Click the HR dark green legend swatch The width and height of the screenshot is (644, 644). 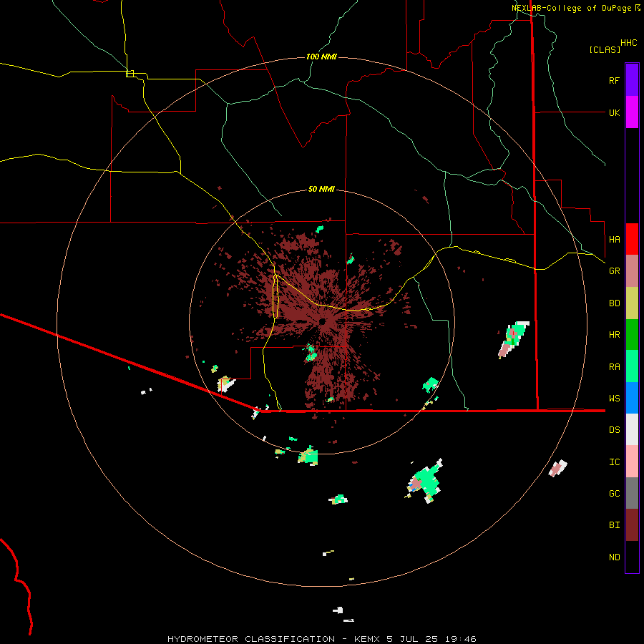[632, 335]
